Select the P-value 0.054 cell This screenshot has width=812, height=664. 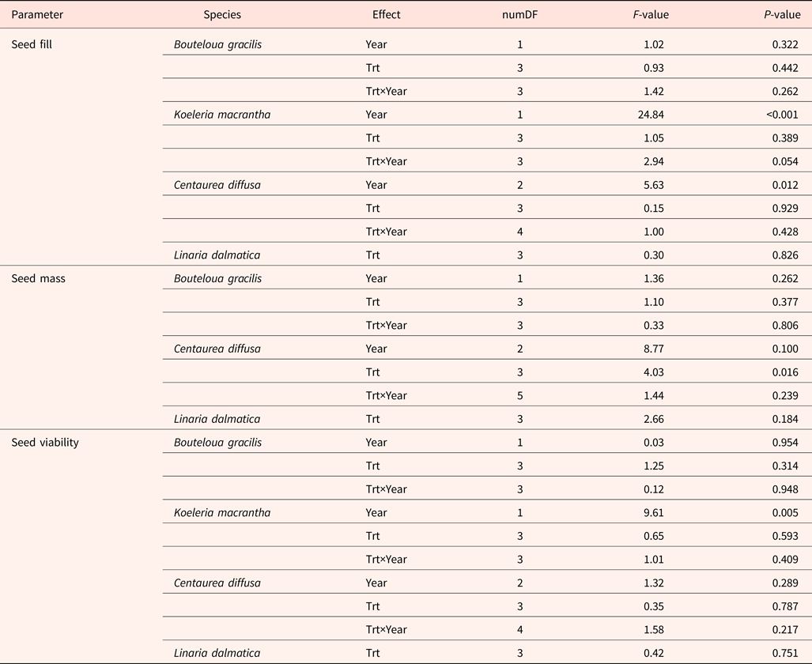pyautogui.click(x=785, y=161)
